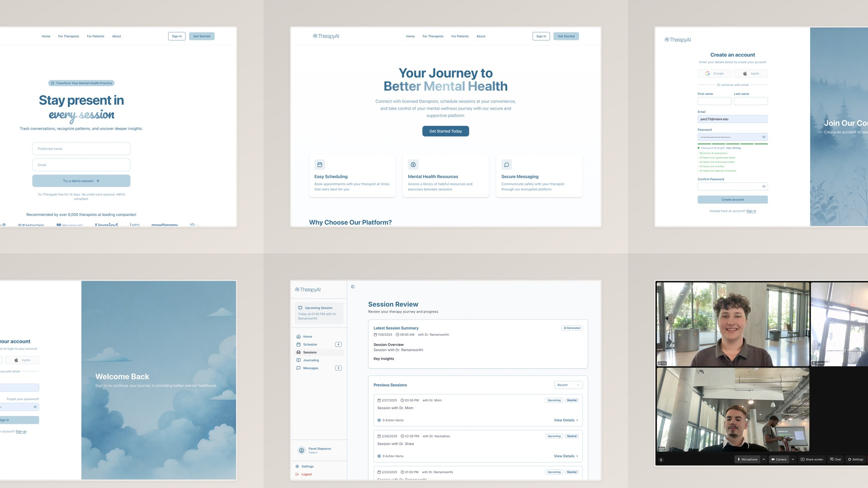Viewport: 868px width, 488px height.
Task: Toggle Confirm Password visibility eye icon
Action: coord(764,186)
